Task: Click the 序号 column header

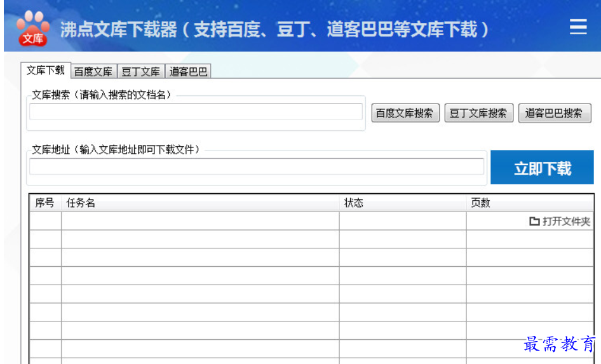Action: (45, 203)
